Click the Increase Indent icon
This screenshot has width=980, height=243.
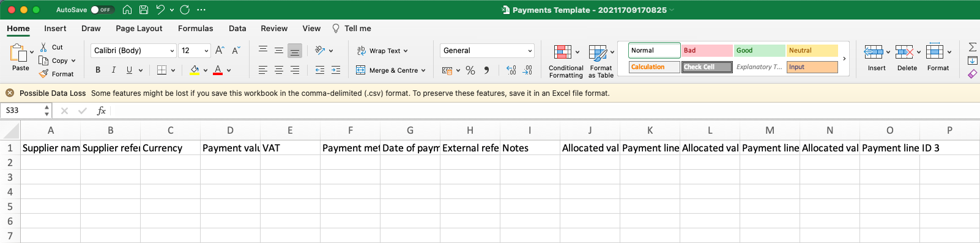[336, 70]
